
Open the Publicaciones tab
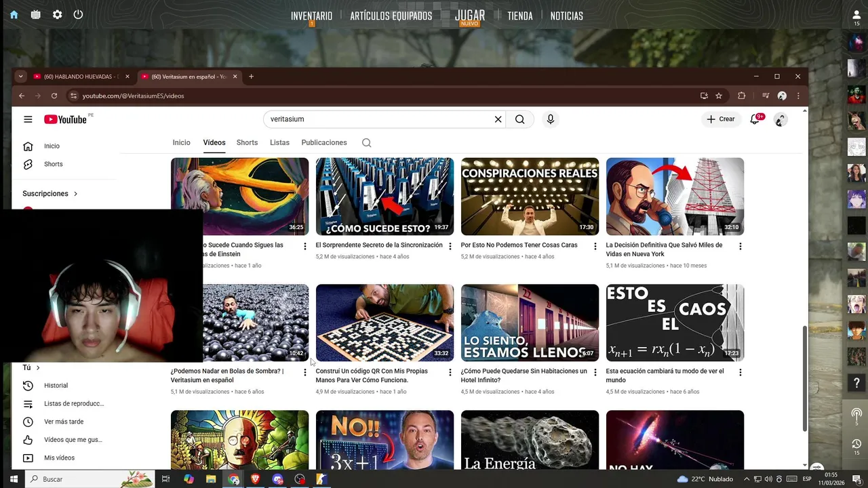324,142
